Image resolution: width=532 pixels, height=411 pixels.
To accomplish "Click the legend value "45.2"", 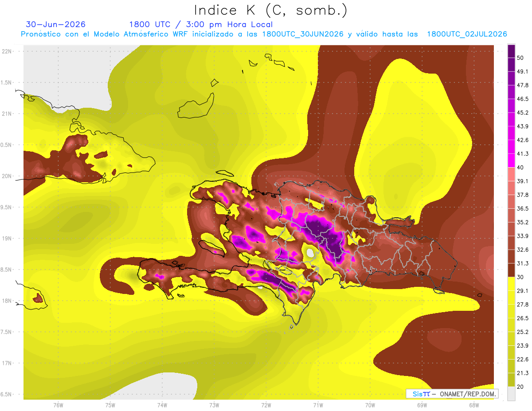I will 523,113.
